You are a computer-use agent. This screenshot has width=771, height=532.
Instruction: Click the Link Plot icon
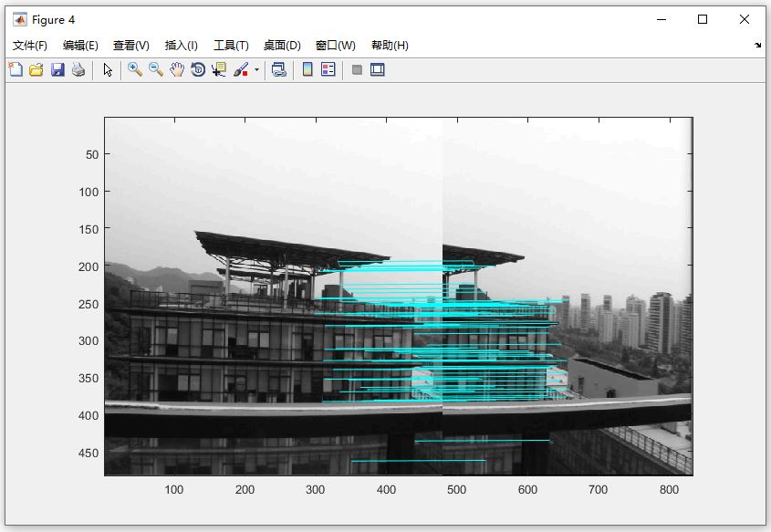[279, 70]
